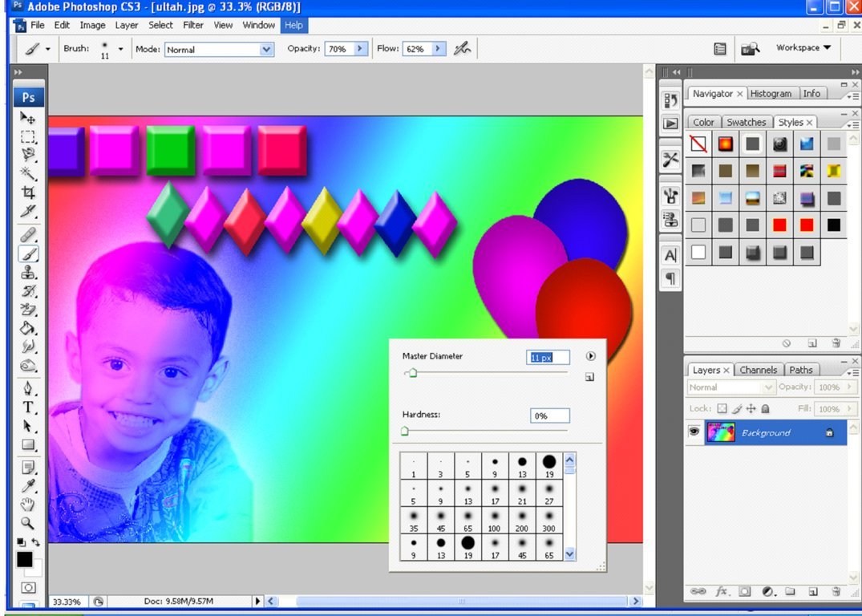Create a new layer

(x=813, y=591)
